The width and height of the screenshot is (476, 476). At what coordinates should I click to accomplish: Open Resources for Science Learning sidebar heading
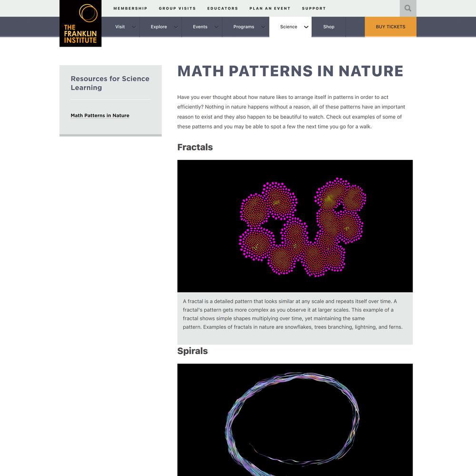[x=110, y=83]
